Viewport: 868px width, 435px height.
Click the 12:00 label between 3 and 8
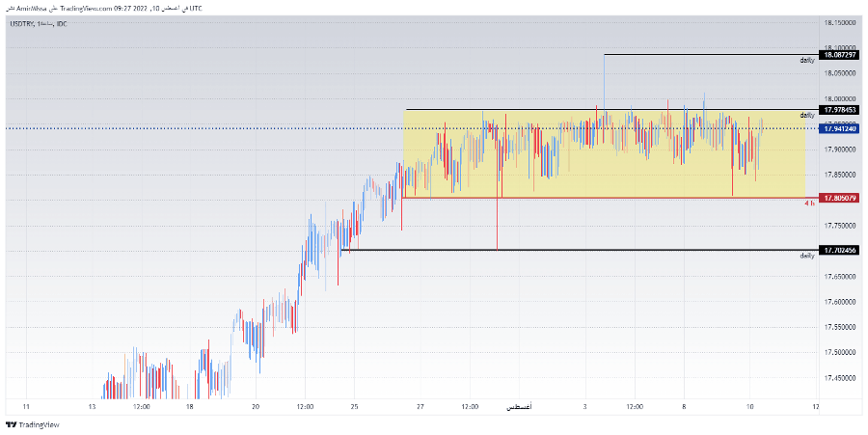(635, 407)
